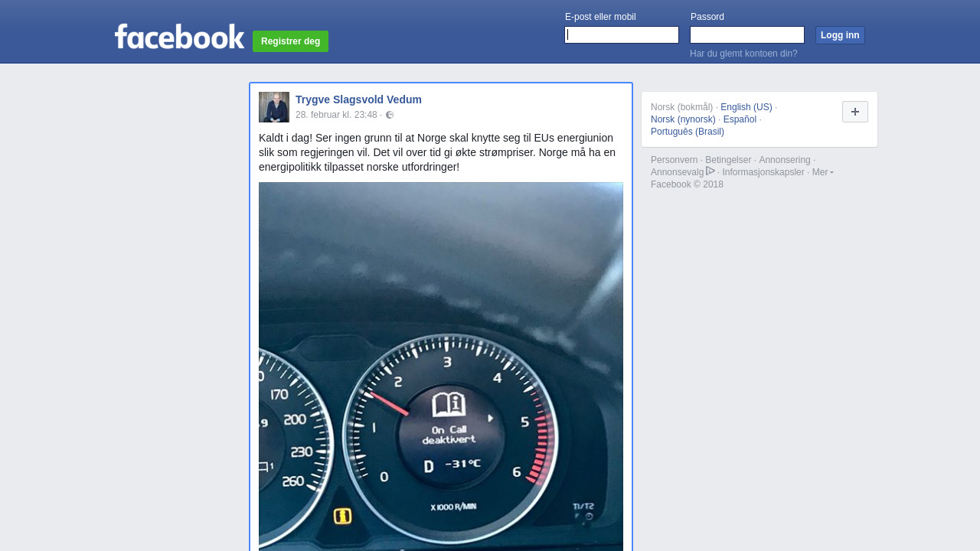
Task: Switch language to English (US)
Action: (746, 107)
